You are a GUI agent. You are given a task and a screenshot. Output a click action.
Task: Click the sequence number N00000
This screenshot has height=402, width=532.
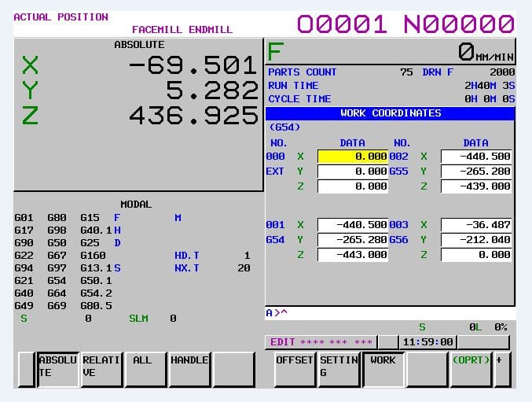pyautogui.click(x=459, y=24)
